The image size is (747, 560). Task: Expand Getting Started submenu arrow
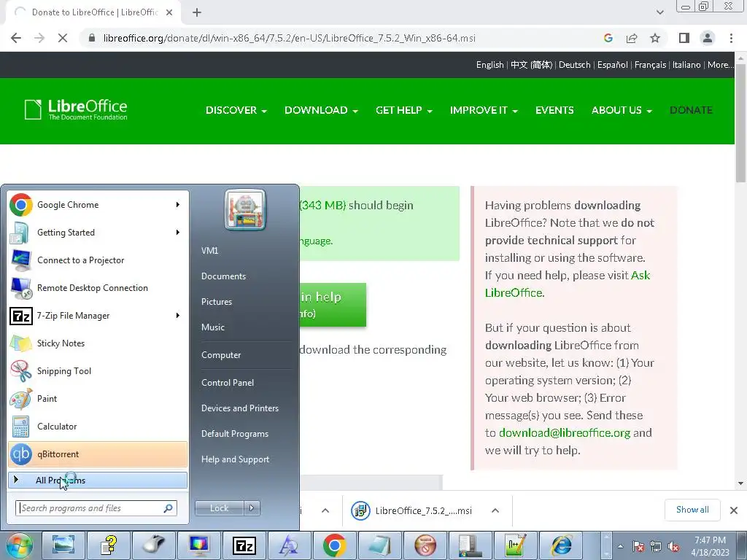[x=178, y=233]
